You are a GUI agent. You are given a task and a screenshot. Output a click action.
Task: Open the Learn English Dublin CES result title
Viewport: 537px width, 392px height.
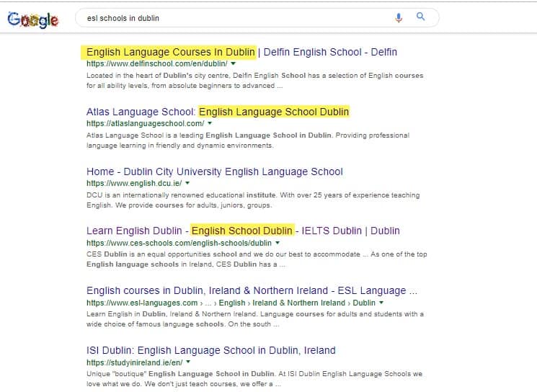[x=243, y=231]
